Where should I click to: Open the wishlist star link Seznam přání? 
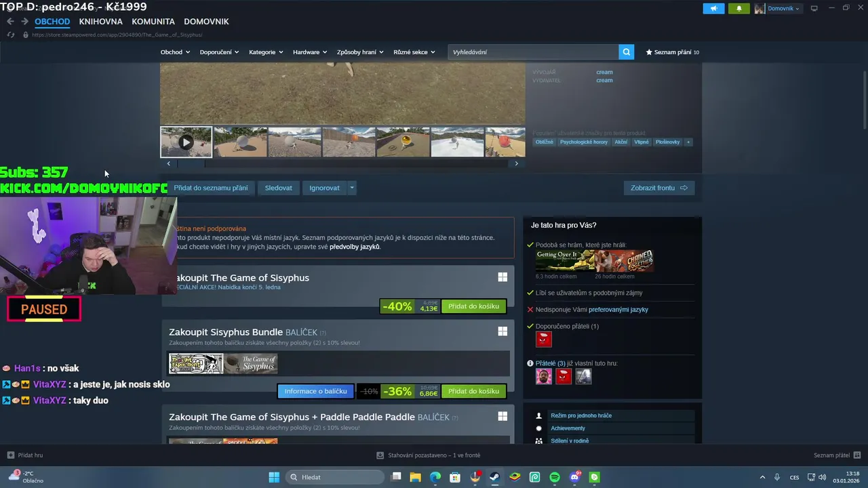tap(672, 52)
